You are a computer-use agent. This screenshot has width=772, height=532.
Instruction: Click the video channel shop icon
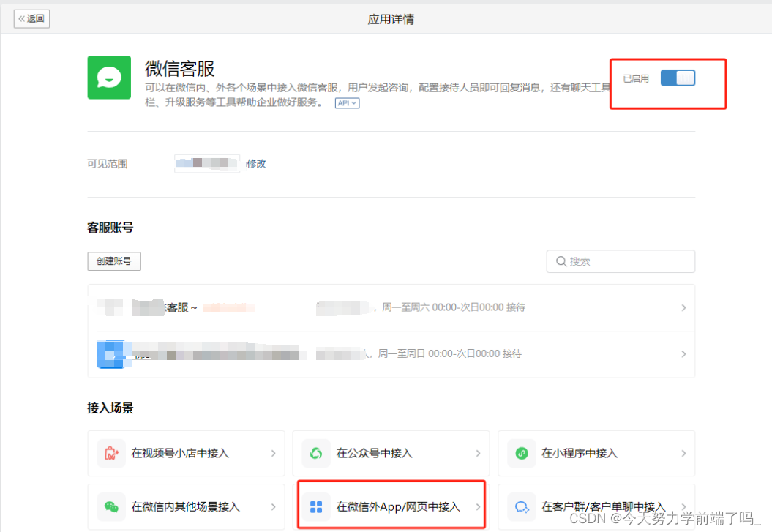[111, 453]
